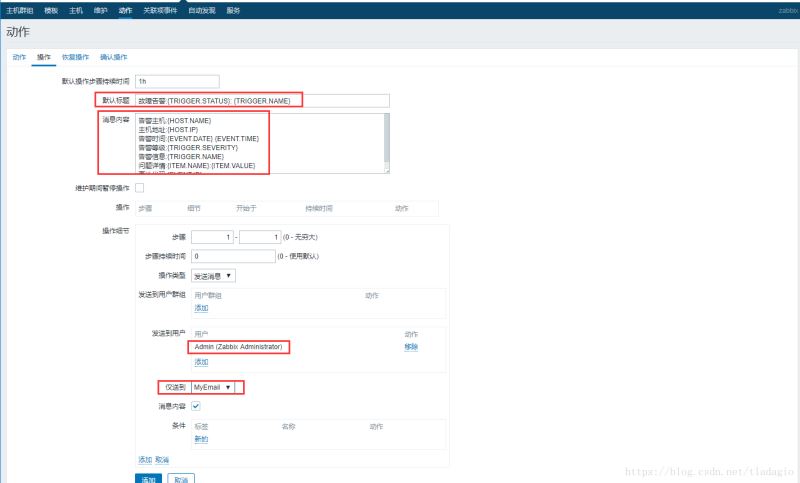Switch to the 确认操作 tab
The width and height of the screenshot is (800, 483).
(x=113, y=57)
